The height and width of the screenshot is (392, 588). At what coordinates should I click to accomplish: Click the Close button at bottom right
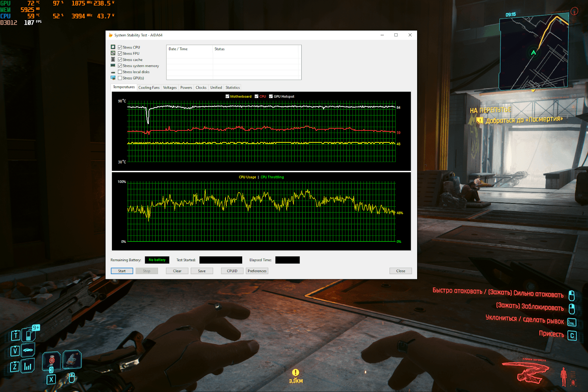coord(401,271)
